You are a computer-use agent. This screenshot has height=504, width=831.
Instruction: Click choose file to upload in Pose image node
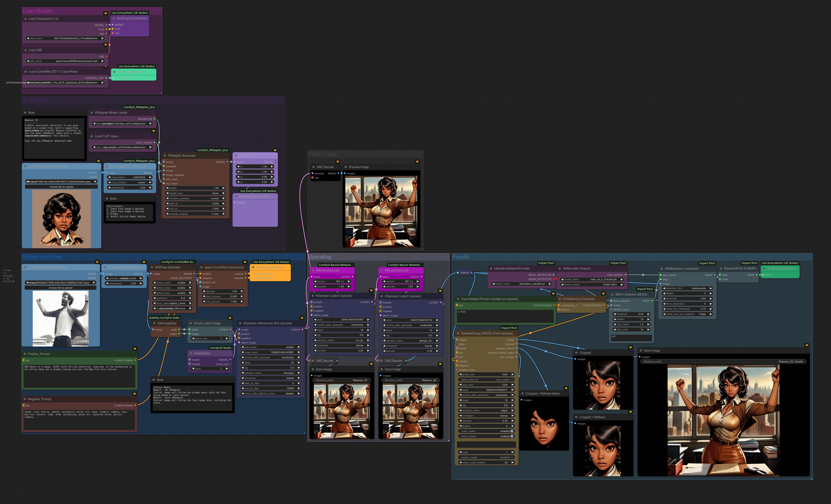(x=60, y=288)
